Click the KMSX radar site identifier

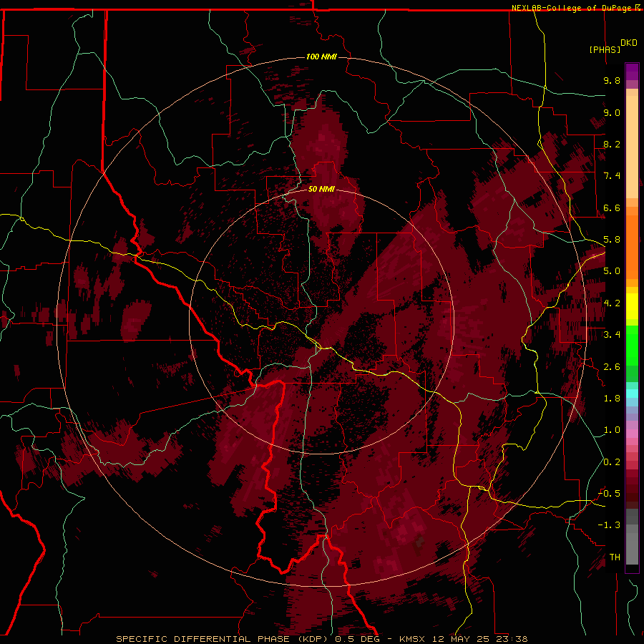point(412,639)
